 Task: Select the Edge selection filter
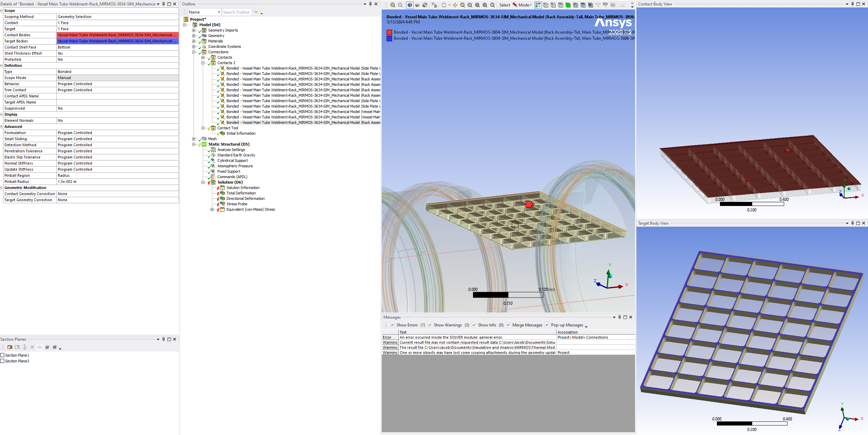[553, 5]
